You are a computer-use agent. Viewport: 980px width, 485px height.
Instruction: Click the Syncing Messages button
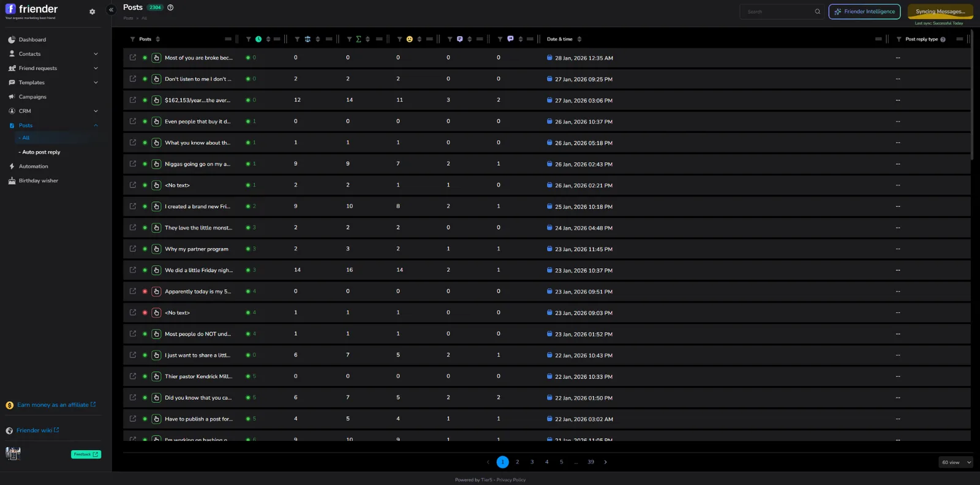click(940, 12)
